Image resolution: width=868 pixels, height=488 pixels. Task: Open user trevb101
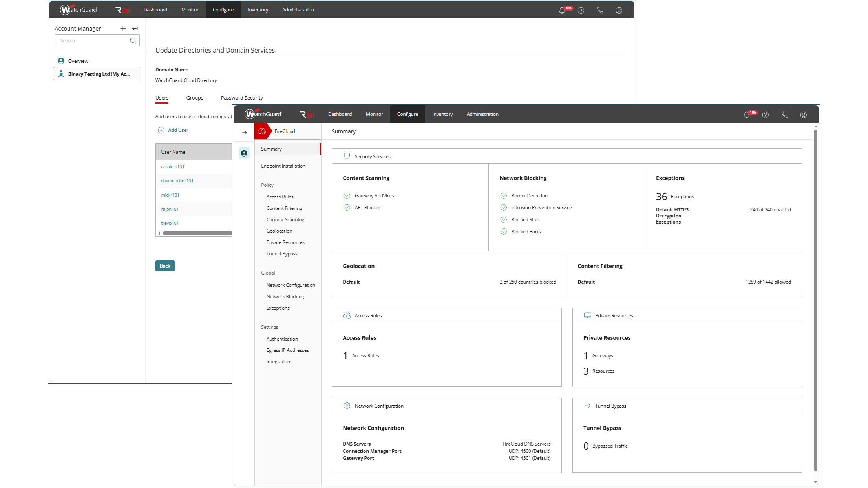tap(170, 223)
